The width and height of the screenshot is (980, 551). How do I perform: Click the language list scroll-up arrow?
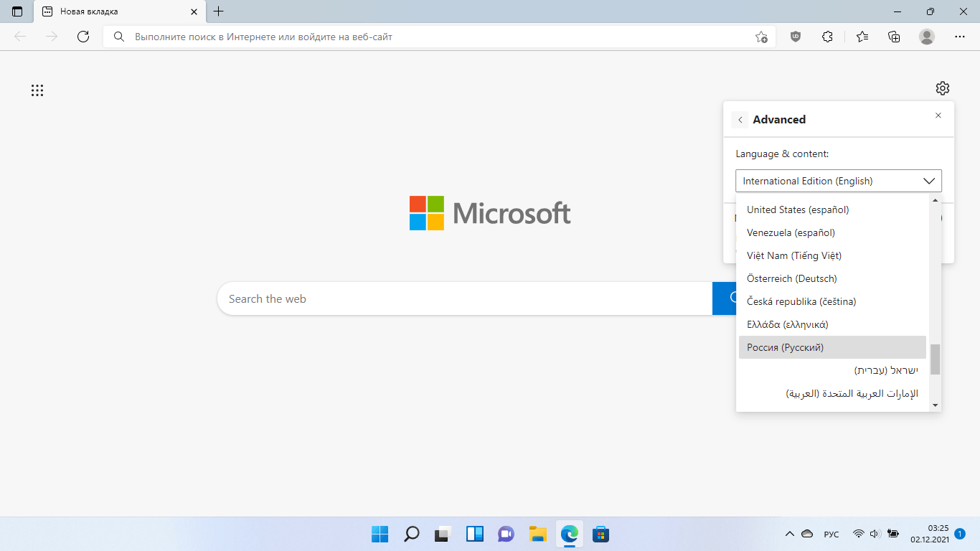(935, 199)
